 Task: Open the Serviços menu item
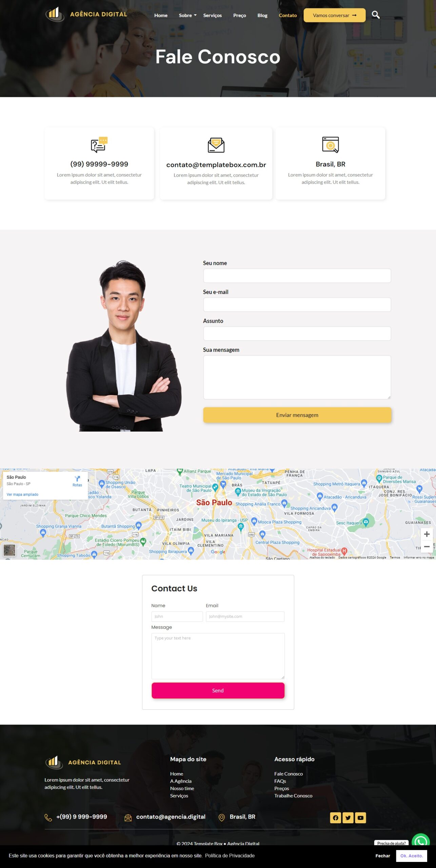click(x=212, y=15)
